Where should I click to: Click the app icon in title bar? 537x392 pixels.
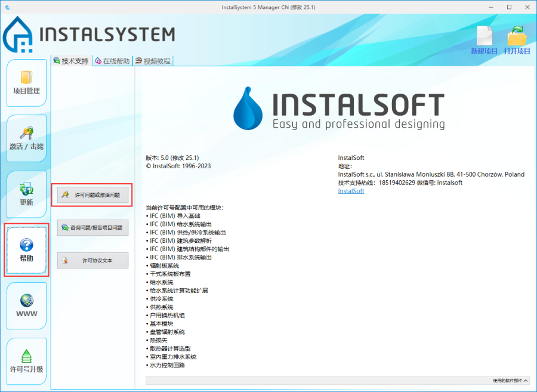[x=7, y=7]
